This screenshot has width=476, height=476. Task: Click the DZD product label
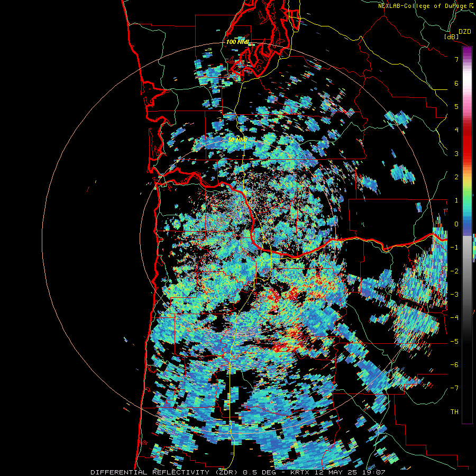(465, 32)
